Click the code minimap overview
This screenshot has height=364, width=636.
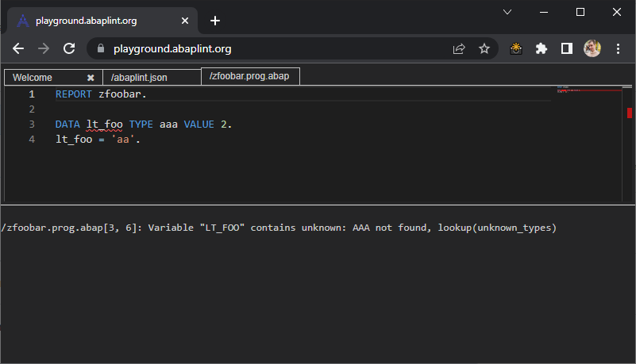tap(589, 90)
